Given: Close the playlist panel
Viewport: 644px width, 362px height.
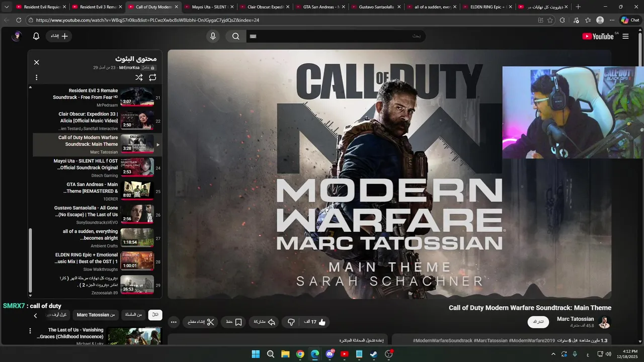Looking at the screenshot, I should (36, 62).
